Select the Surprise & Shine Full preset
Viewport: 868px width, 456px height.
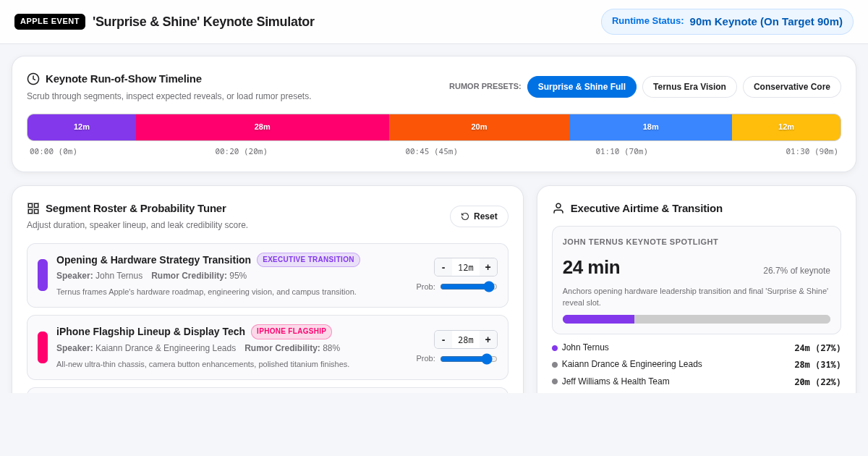(x=582, y=87)
